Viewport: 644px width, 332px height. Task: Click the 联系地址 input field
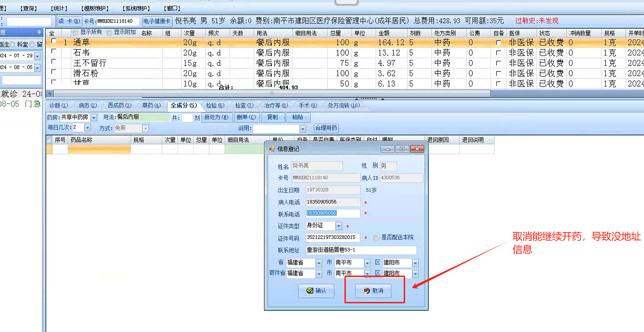pos(361,250)
